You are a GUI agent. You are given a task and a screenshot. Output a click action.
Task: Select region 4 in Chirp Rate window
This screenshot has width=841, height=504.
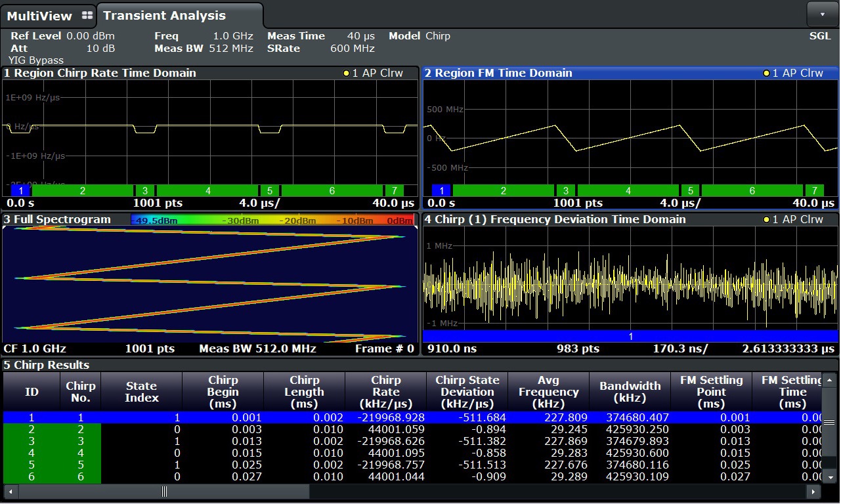click(207, 191)
